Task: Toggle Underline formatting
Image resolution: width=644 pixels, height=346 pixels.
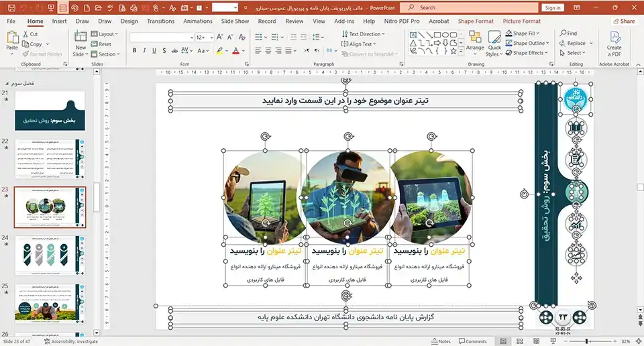Action: click(x=154, y=50)
